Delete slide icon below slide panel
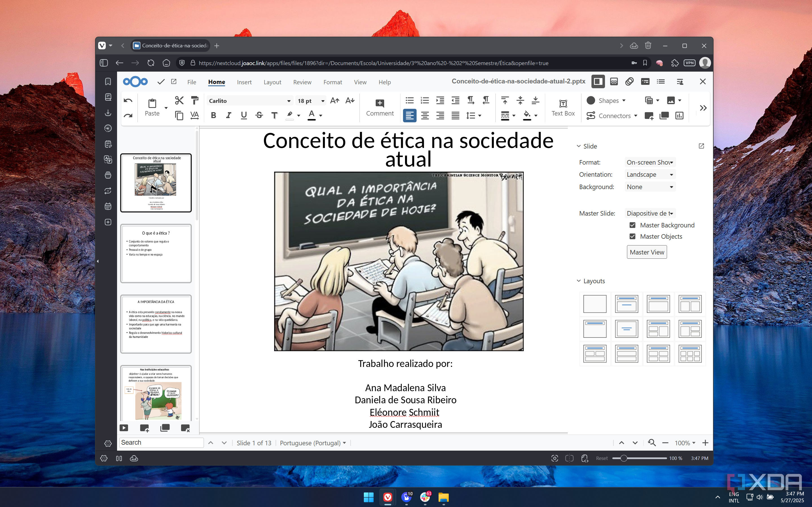Viewport: 812px width, 507px height. pyautogui.click(x=185, y=428)
